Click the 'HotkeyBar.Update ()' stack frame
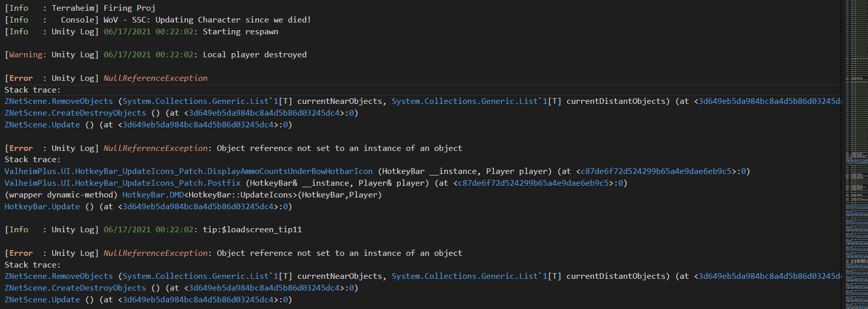This screenshot has width=868, height=309. [x=49, y=207]
